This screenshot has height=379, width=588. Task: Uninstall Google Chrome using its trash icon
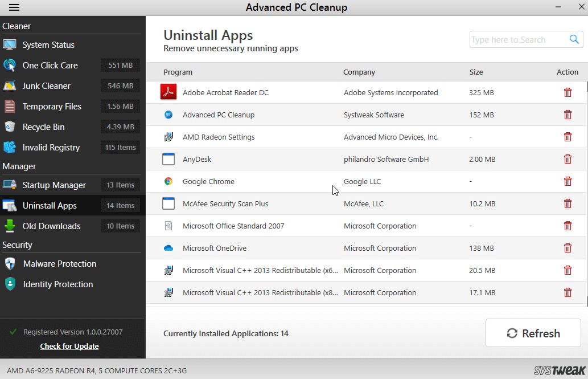pyautogui.click(x=568, y=181)
